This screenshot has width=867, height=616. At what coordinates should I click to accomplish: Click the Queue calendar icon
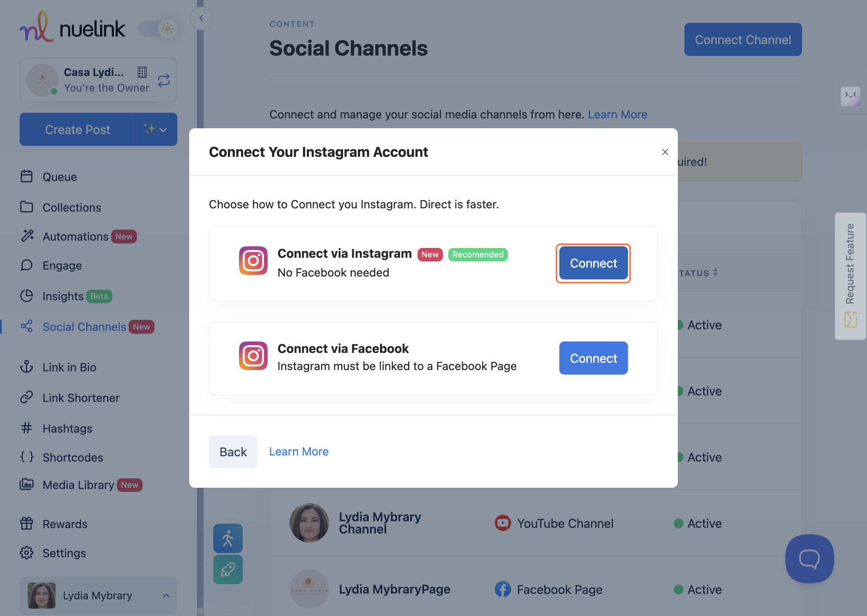pos(27,176)
